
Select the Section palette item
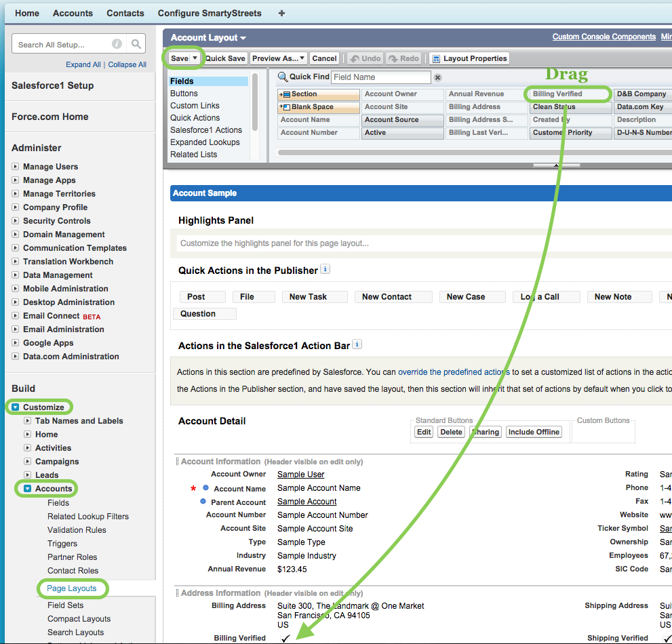[x=318, y=94]
